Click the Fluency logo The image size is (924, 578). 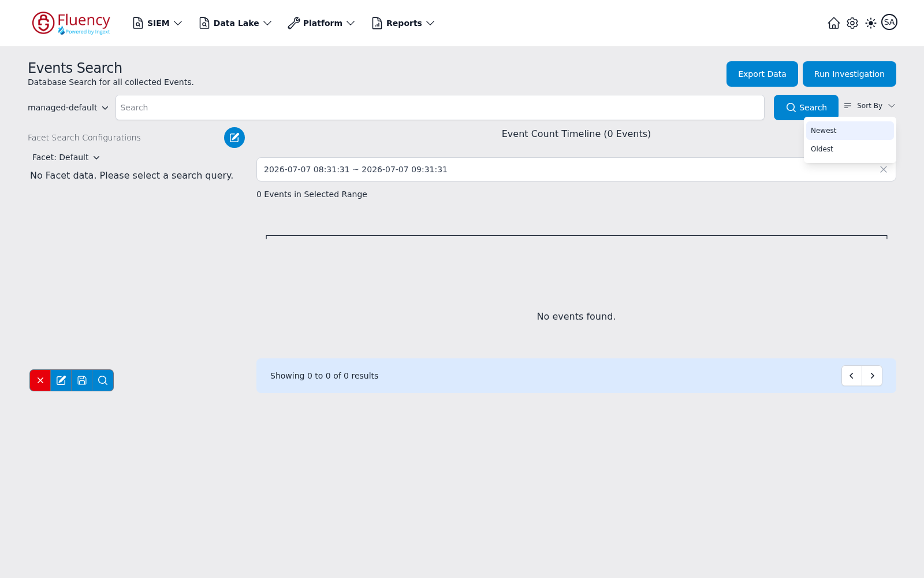71,23
